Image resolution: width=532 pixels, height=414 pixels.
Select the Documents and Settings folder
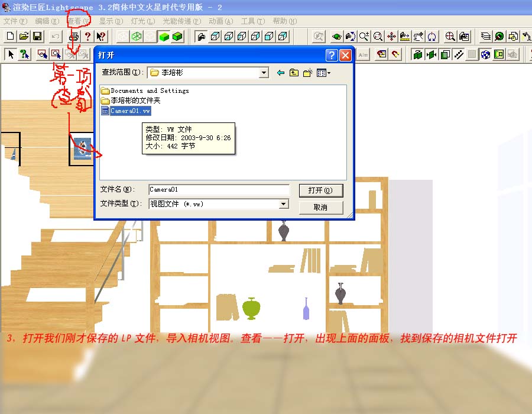coord(145,90)
